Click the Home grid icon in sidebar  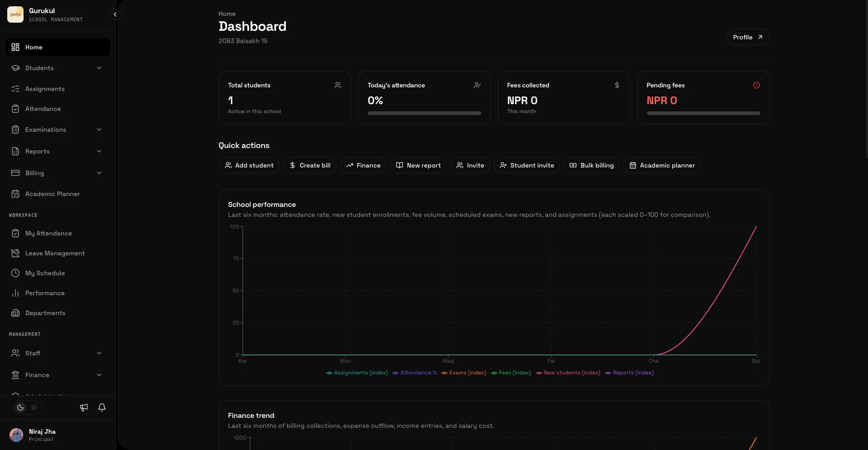[x=15, y=47]
